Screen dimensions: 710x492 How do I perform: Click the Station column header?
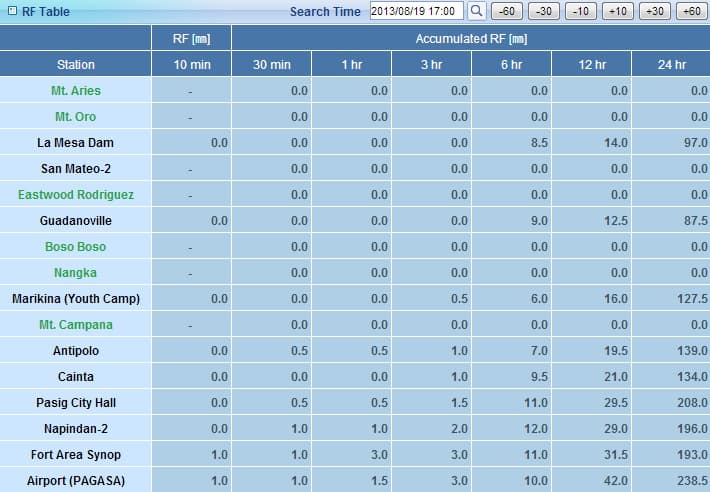(75, 65)
